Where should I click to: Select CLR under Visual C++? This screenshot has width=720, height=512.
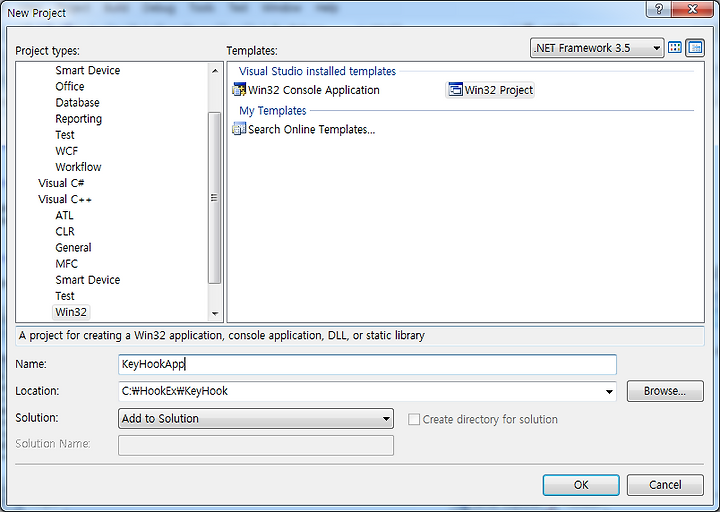point(65,231)
